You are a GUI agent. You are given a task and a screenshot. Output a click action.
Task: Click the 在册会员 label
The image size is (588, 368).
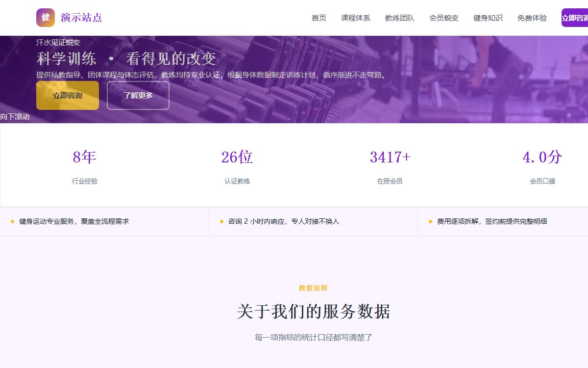click(x=390, y=181)
